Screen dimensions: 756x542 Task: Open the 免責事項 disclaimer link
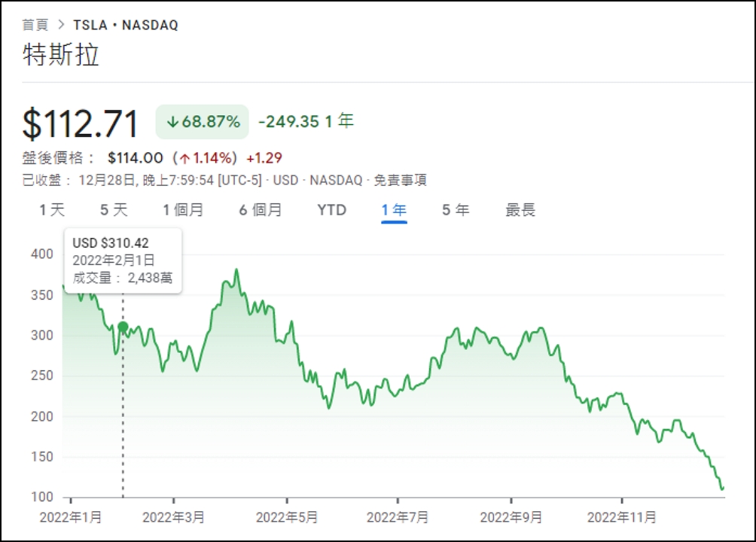(400, 181)
